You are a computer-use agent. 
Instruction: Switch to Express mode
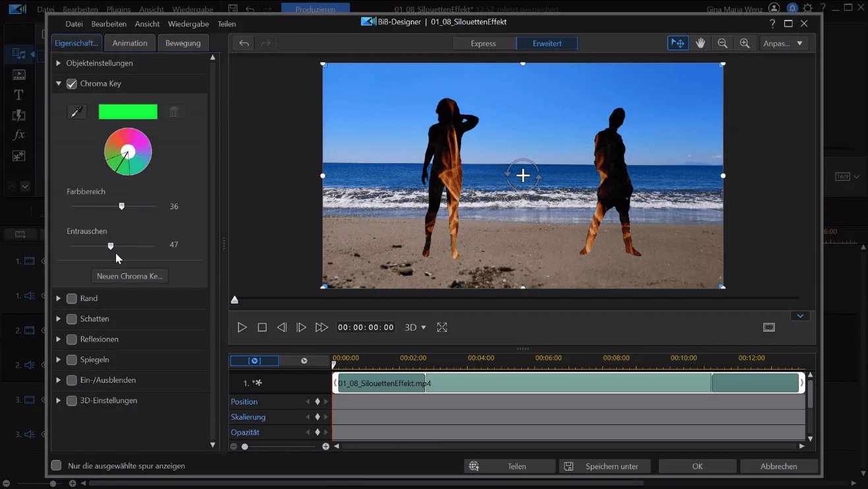(483, 44)
